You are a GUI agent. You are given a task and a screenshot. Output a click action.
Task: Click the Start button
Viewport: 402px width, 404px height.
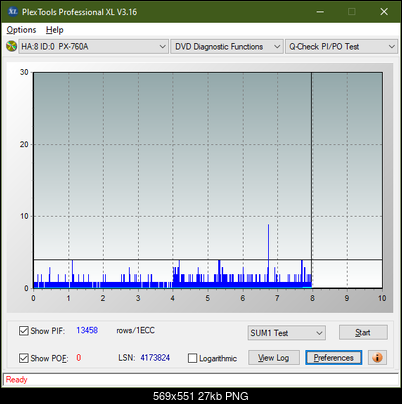click(363, 332)
